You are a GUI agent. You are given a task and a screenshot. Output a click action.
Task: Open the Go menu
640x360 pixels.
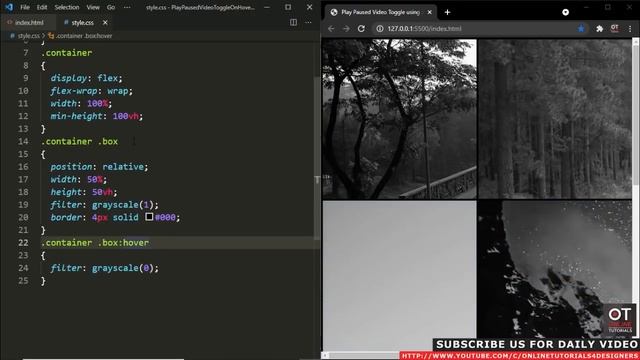(x=111, y=7)
